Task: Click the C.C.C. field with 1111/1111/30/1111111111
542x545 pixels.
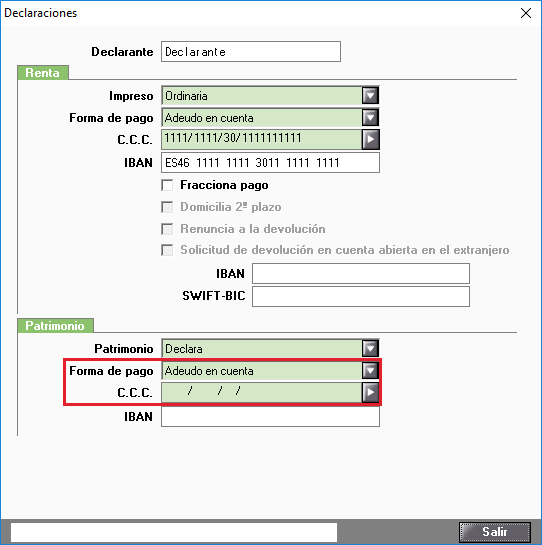Action: click(x=261, y=139)
